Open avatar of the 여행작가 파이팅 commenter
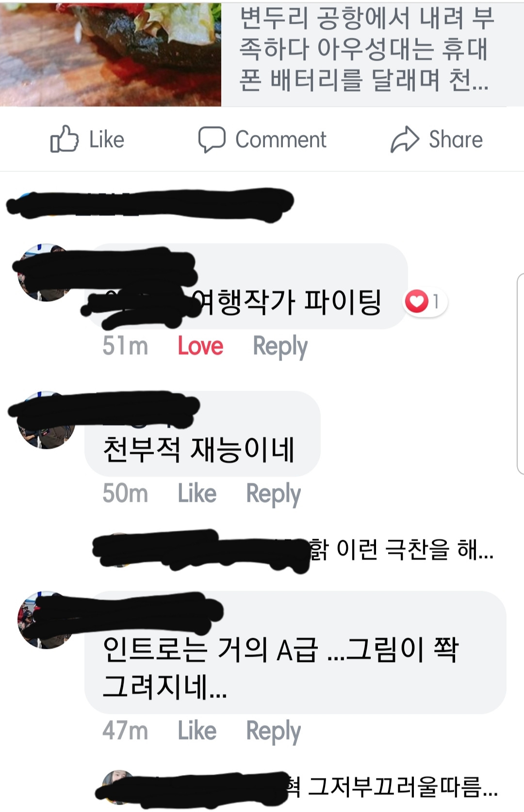524x812 pixels. pos(46,273)
